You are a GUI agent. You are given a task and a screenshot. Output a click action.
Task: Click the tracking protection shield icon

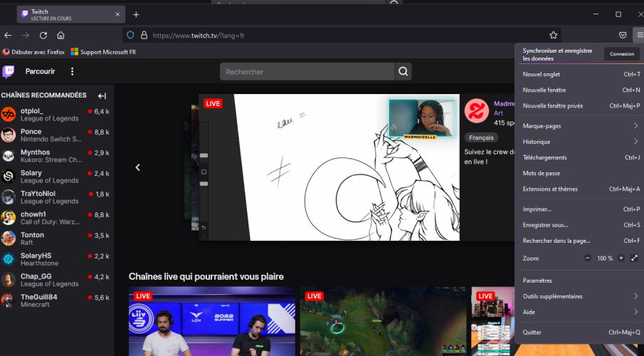point(130,36)
